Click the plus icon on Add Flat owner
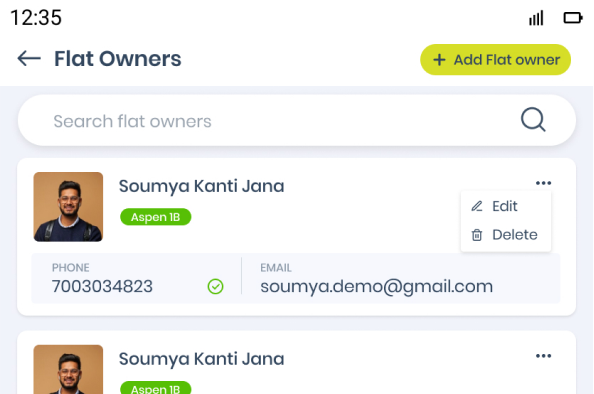Image resolution: width=594 pixels, height=394 pixels. tap(439, 60)
